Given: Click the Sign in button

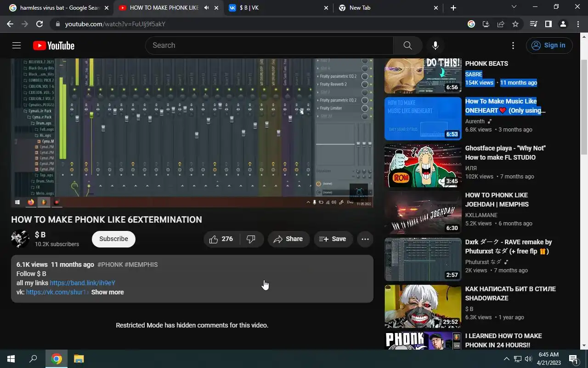Looking at the screenshot, I should [x=549, y=46].
